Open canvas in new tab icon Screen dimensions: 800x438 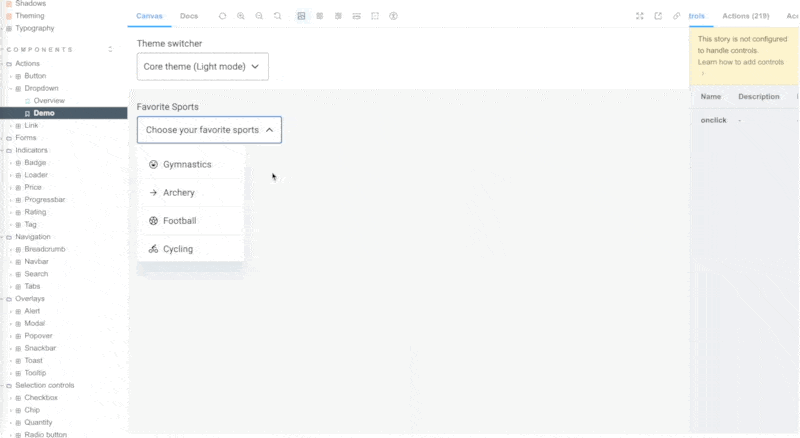coord(658,16)
